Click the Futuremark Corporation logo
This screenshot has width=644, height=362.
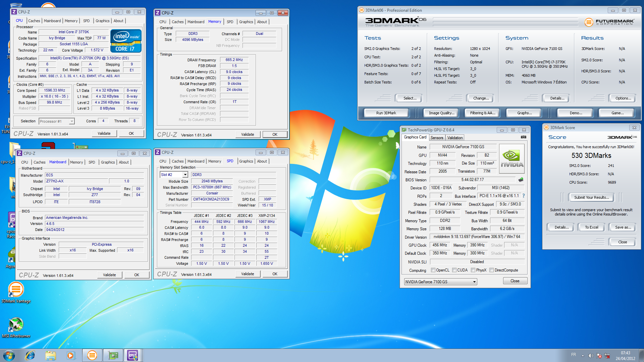click(609, 22)
